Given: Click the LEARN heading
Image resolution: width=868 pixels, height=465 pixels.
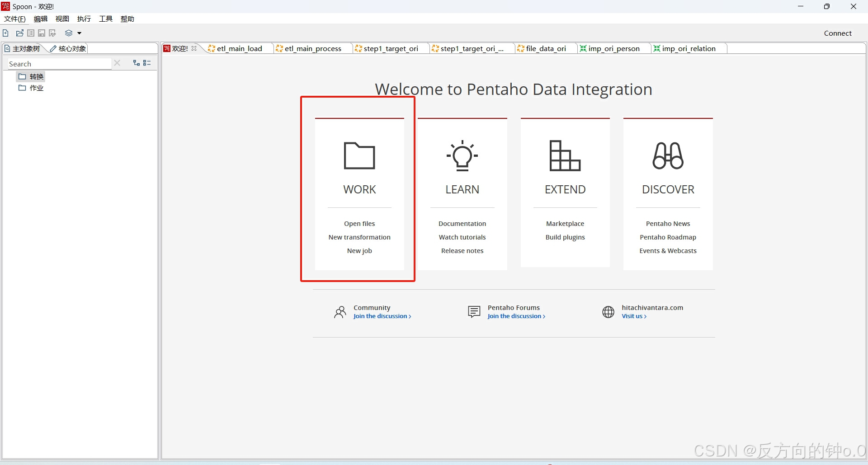Looking at the screenshot, I should pyautogui.click(x=462, y=189).
